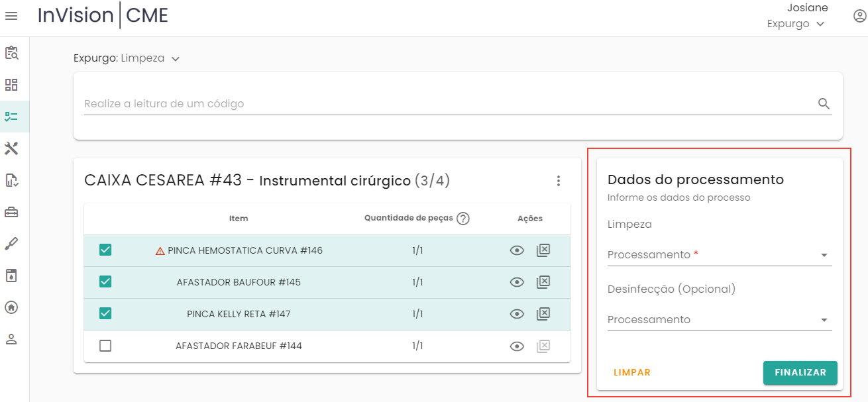Check the AFASTADOR FARABEUF #144 checkbox
Image resolution: width=868 pixels, height=402 pixels.
(105, 346)
